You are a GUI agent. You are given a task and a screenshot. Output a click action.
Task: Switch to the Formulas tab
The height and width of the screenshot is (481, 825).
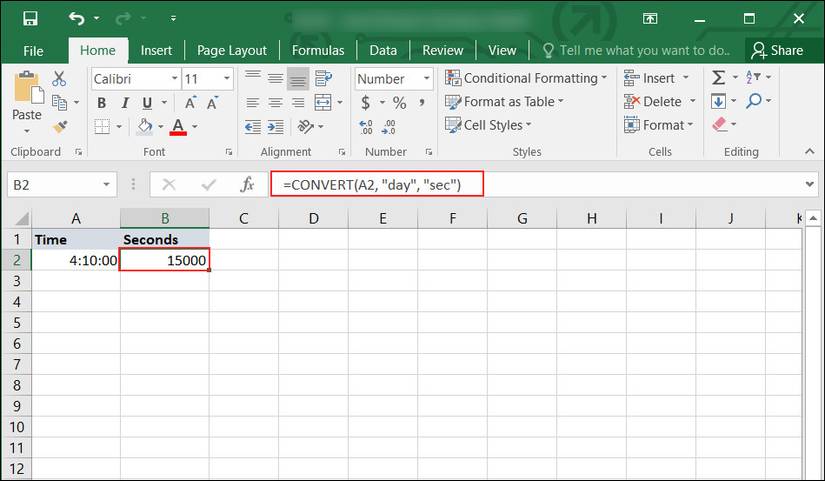coord(317,50)
